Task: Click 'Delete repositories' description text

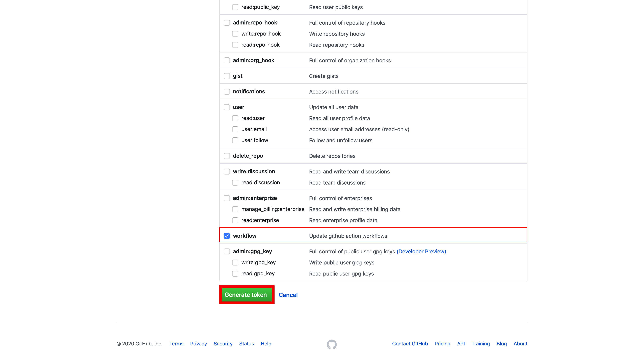Action: [x=332, y=156]
